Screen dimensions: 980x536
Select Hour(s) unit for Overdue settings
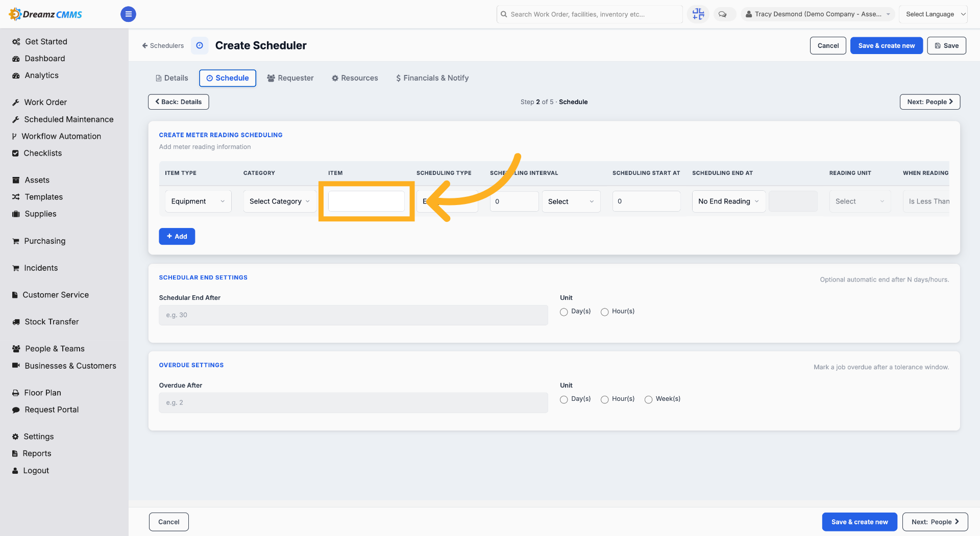coord(604,399)
